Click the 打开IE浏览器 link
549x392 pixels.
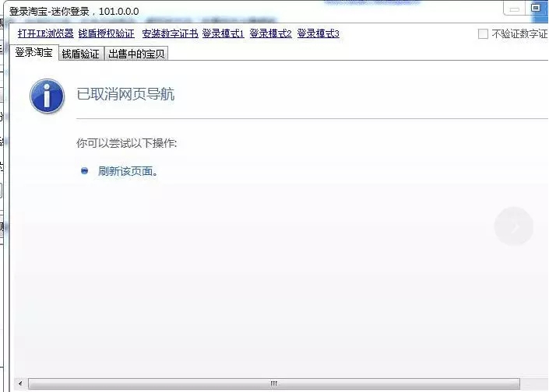click(45, 33)
